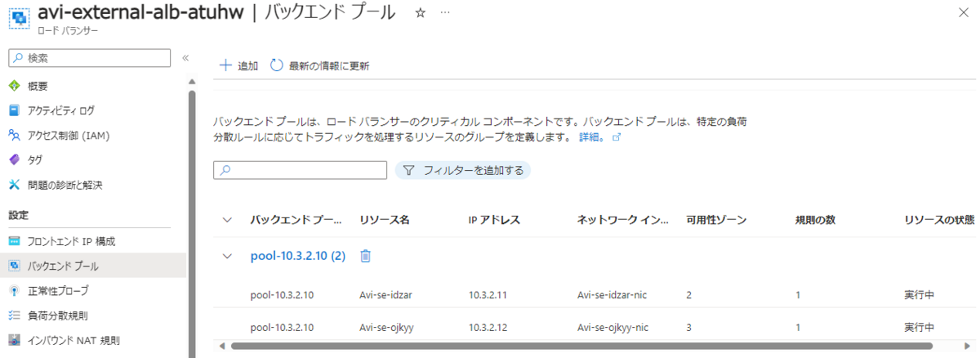Collapse the pool-10.3.2.10 group chevron
Screen dimensions: 980x358
click(228, 256)
